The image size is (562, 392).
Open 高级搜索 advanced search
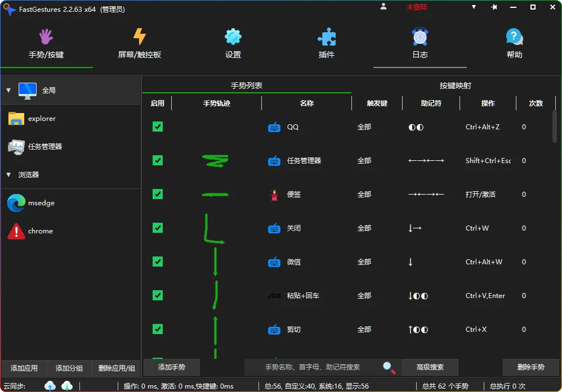pos(430,367)
